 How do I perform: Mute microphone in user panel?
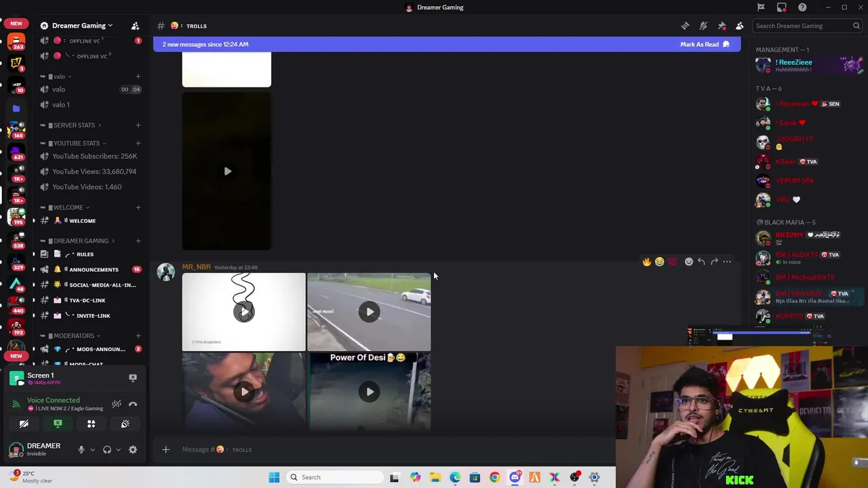click(81, 449)
